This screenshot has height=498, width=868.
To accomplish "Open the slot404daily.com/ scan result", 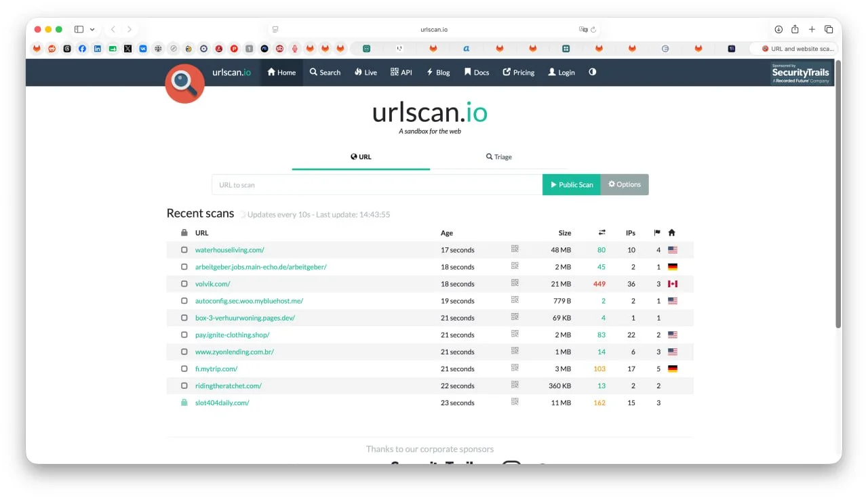I will pyautogui.click(x=222, y=402).
